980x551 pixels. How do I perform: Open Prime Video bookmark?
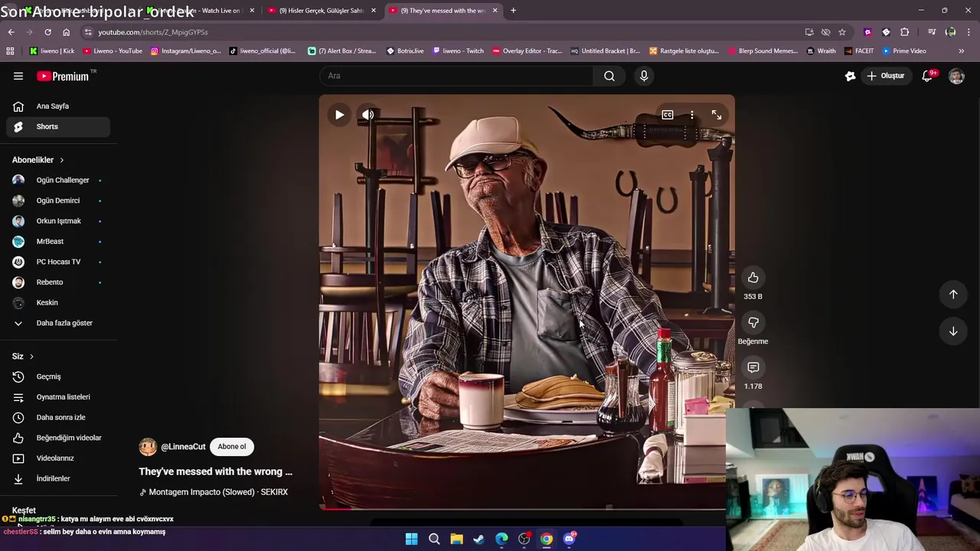pos(904,51)
